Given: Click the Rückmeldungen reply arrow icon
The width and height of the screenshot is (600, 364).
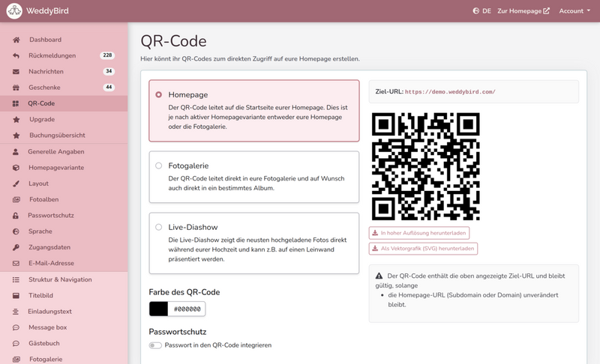Looking at the screenshot, I should point(16,55).
